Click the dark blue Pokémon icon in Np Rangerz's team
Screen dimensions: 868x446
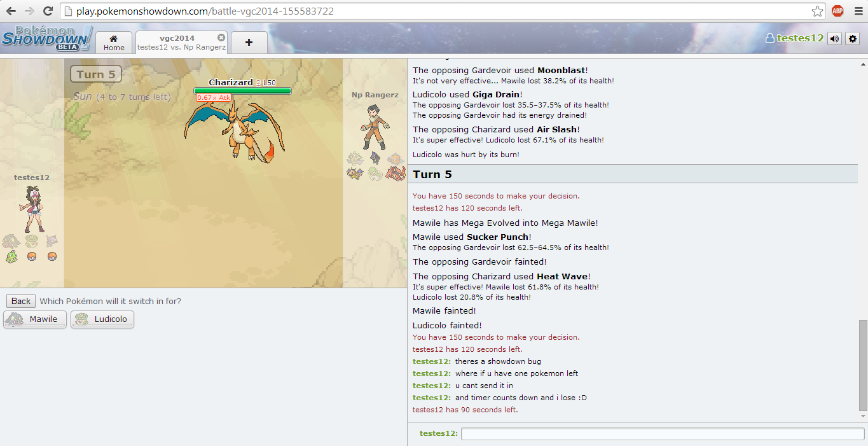[375, 158]
